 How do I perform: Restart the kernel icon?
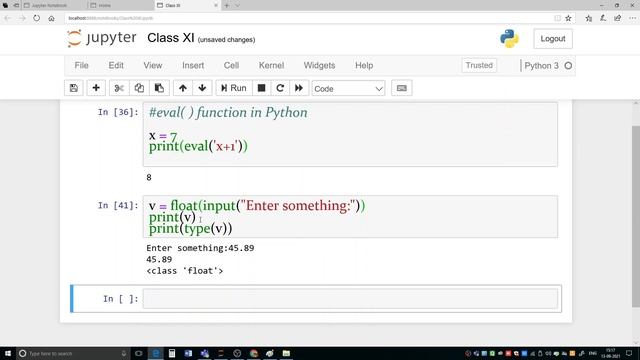tap(280, 88)
